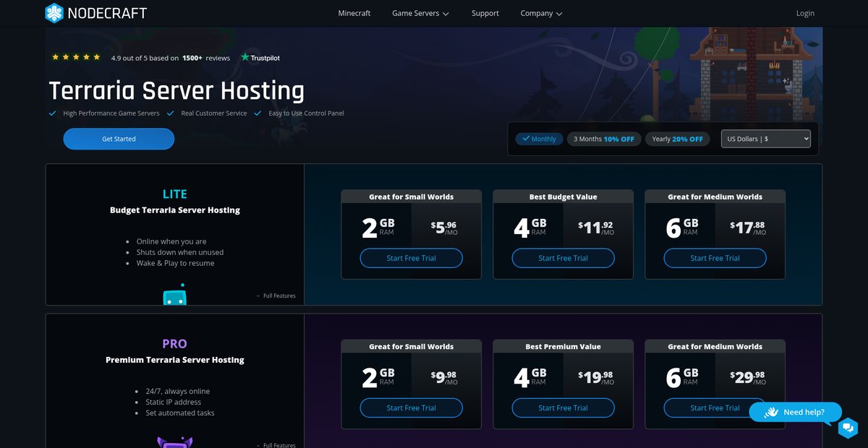Click Online when you are bullet
This screenshot has height=448, width=868.
tap(171, 241)
